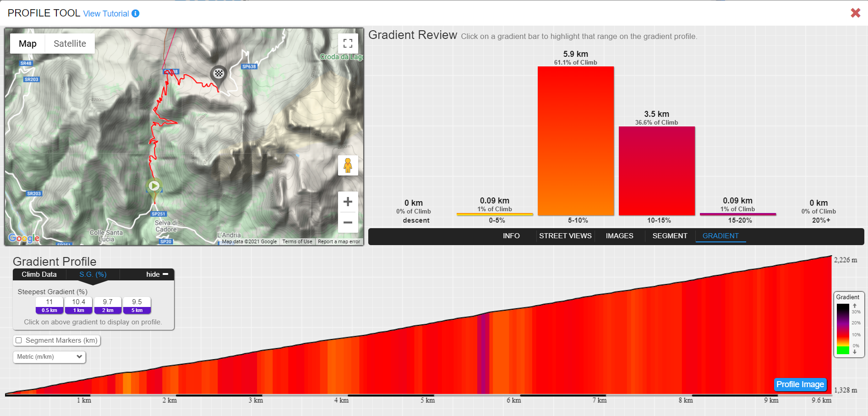This screenshot has width=868, height=416.
Task: Open the IMAGES tab
Action: [620, 236]
